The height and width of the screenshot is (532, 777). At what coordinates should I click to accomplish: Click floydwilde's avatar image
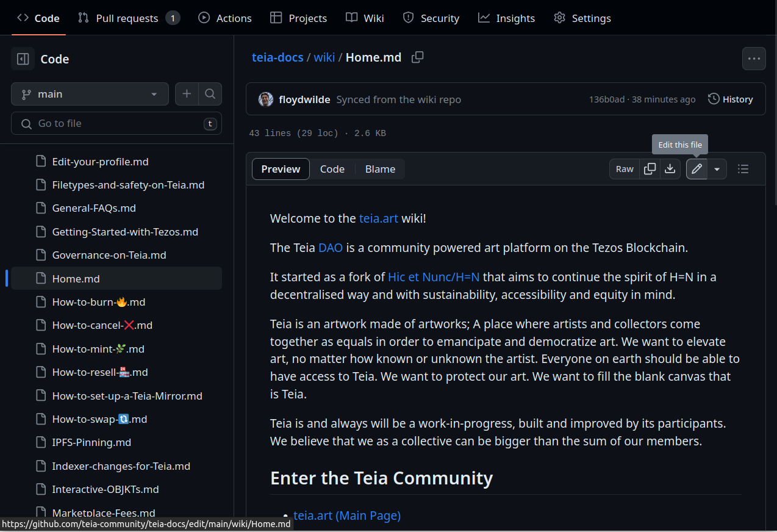(266, 99)
